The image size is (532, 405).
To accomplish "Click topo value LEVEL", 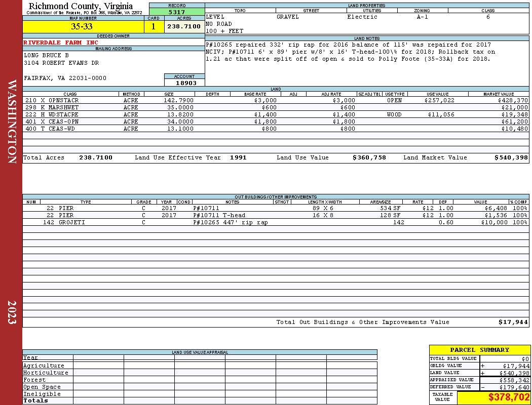I will (x=215, y=17).
